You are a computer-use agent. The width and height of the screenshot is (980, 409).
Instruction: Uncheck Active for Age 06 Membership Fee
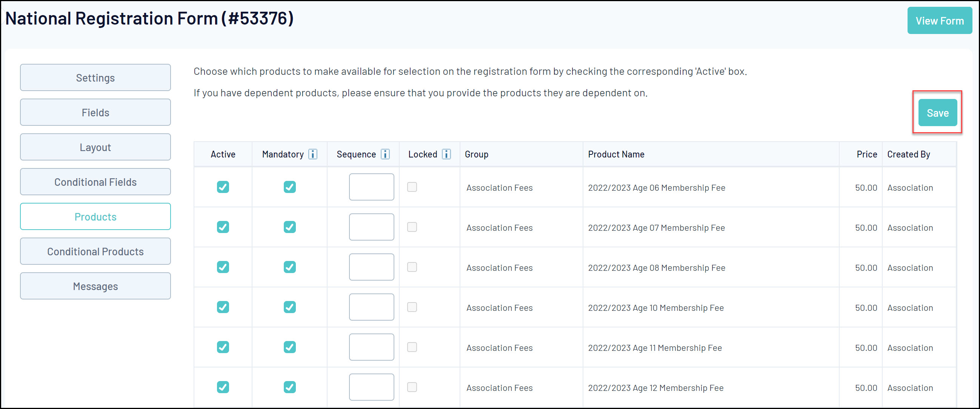click(223, 187)
